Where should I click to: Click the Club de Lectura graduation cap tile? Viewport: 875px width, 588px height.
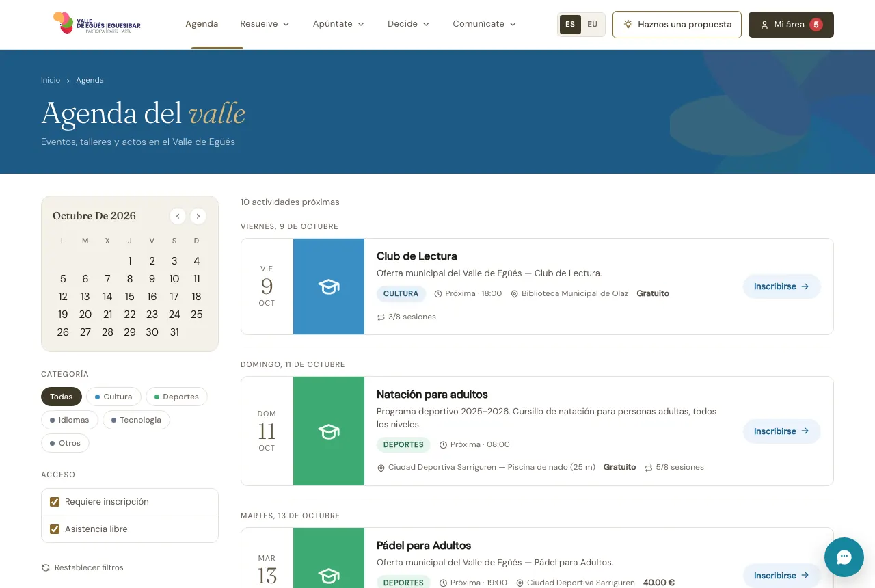pyautogui.click(x=329, y=286)
